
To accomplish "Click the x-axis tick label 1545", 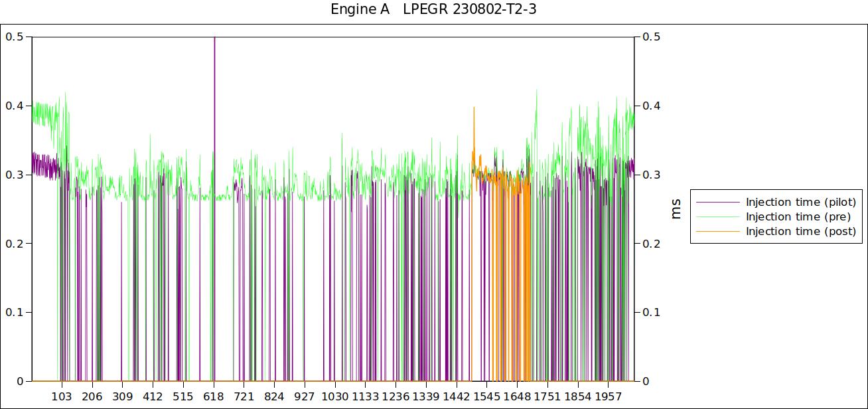I will 487,396.
